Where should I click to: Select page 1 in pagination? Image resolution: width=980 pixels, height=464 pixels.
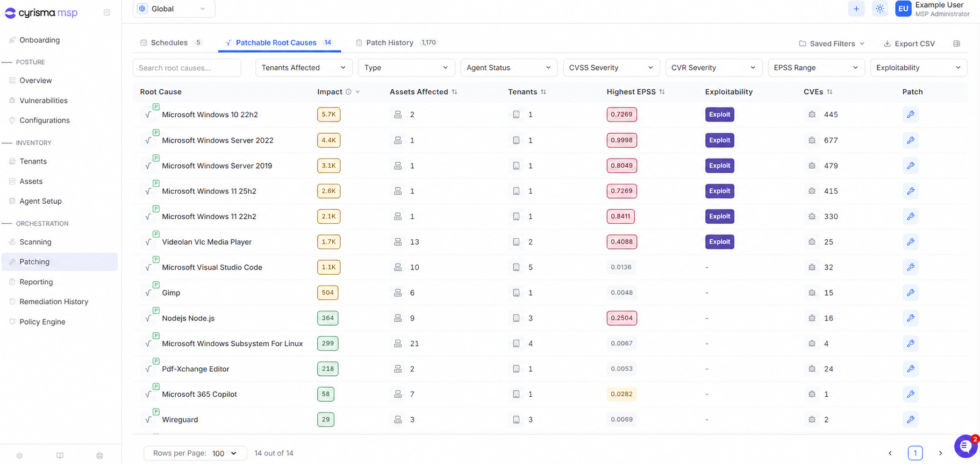[915, 453]
